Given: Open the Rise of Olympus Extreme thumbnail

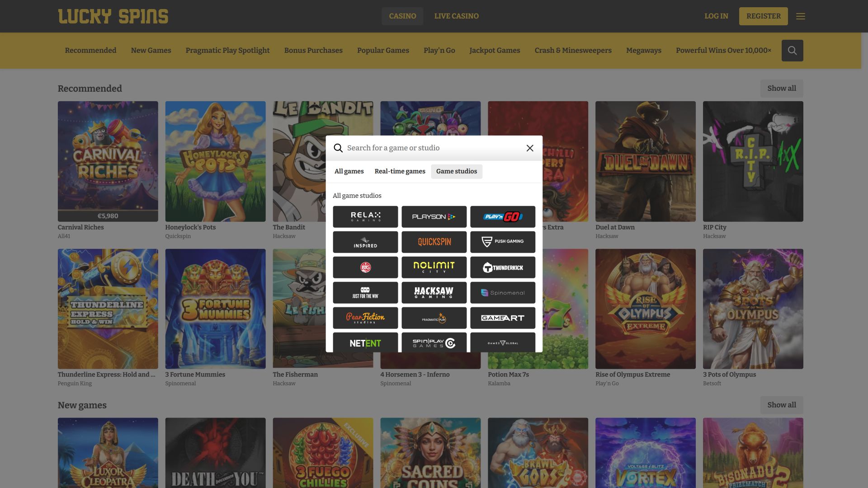Looking at the screenshot, I should pyautogui.click(x=646, y=309).
